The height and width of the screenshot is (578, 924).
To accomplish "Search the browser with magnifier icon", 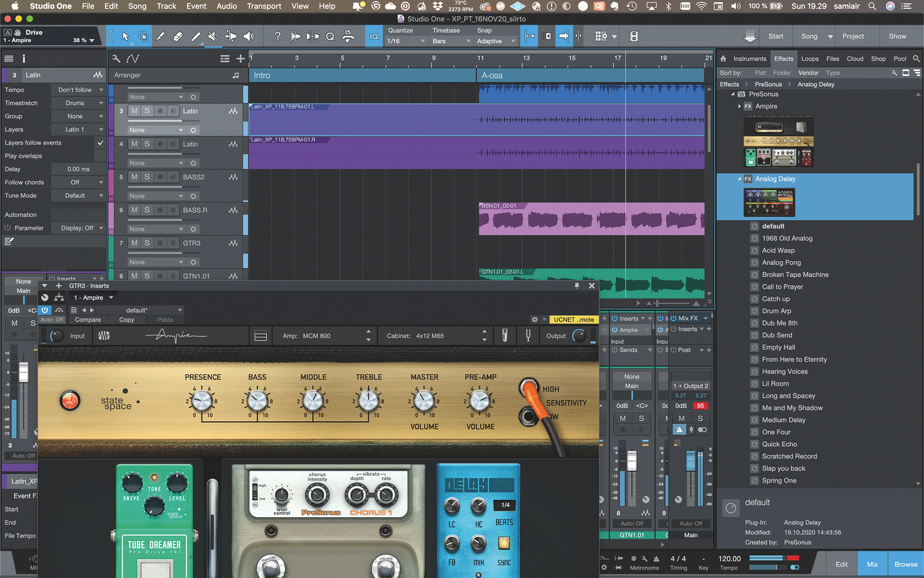I will [x=916, y=59].
